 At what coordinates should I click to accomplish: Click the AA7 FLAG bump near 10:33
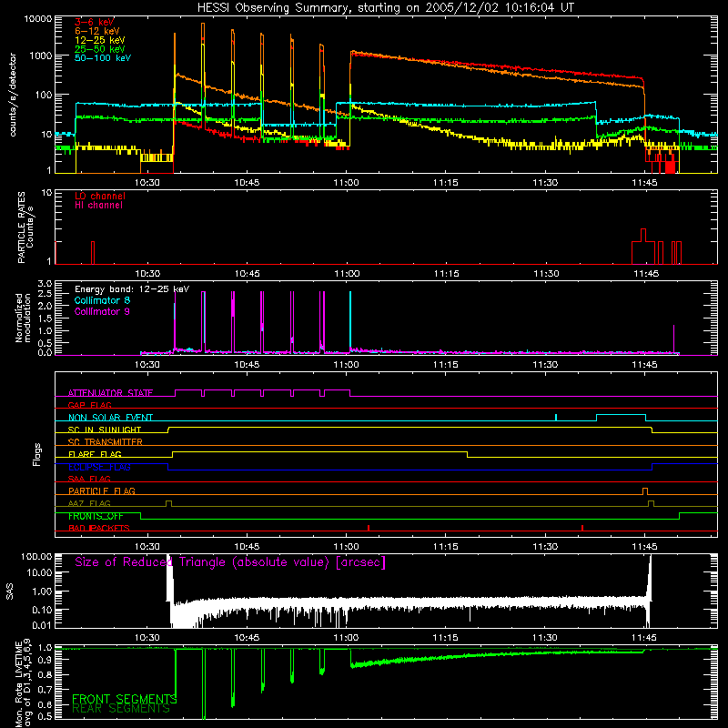pos(168,504)
